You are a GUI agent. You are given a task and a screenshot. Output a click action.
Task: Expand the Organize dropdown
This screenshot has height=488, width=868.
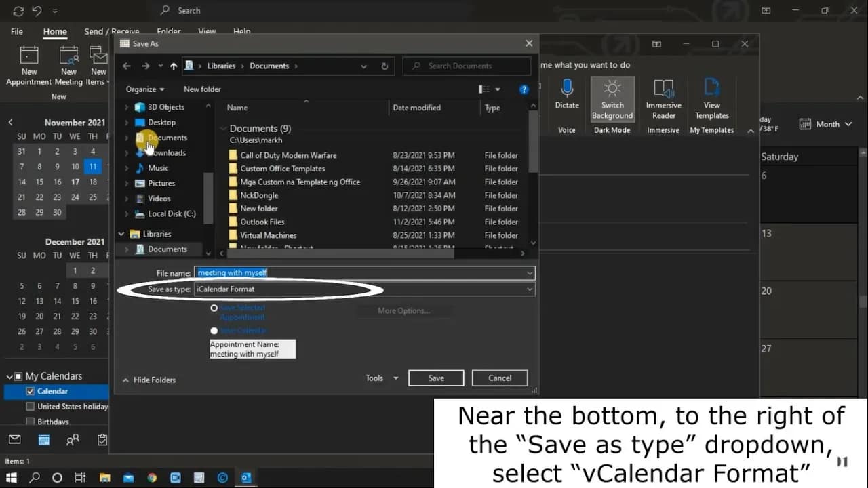145,89
